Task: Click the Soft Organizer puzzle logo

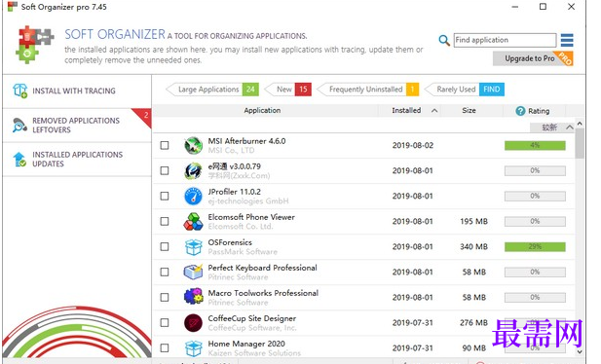Action: 35,44
